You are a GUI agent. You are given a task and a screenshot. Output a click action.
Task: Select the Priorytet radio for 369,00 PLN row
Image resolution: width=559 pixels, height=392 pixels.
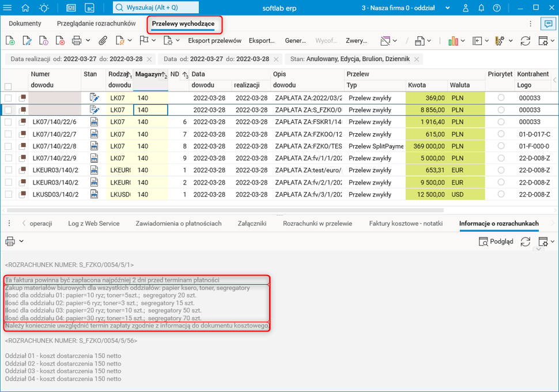[x=501, y=98]
